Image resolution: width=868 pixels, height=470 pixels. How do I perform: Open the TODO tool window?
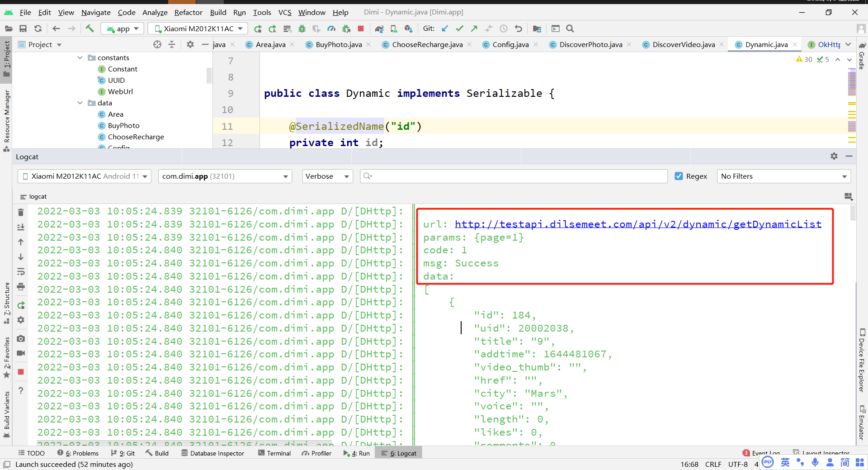[x=31, y=453]
